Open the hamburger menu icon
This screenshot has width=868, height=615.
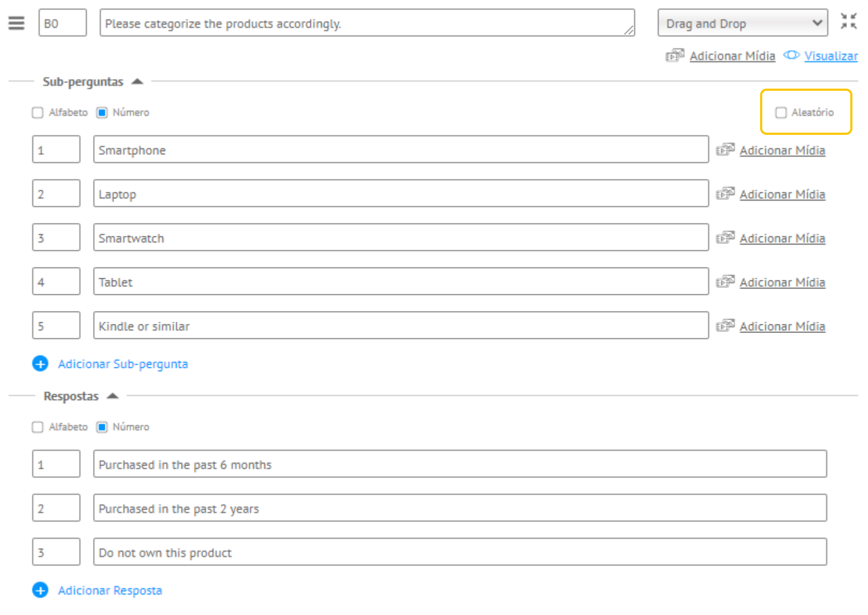tap(17, 23)
